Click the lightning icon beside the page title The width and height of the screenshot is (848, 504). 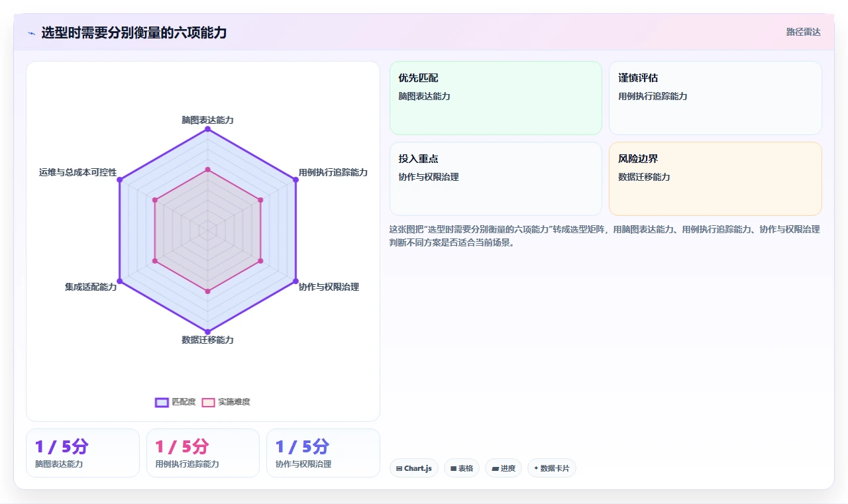point(32,32)
